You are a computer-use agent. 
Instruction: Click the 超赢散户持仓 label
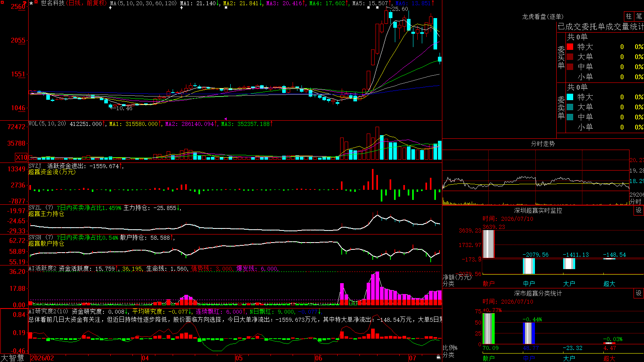[x=46, y=244]
